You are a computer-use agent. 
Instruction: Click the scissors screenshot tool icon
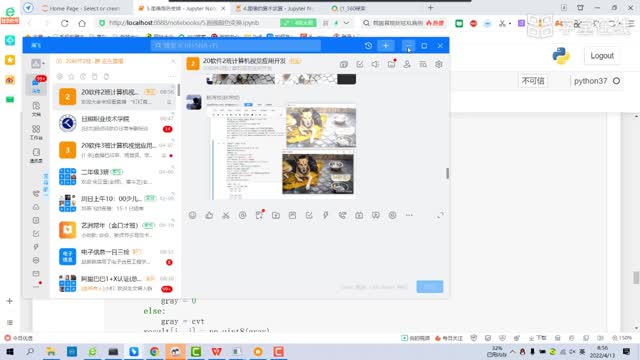point(226,215)
